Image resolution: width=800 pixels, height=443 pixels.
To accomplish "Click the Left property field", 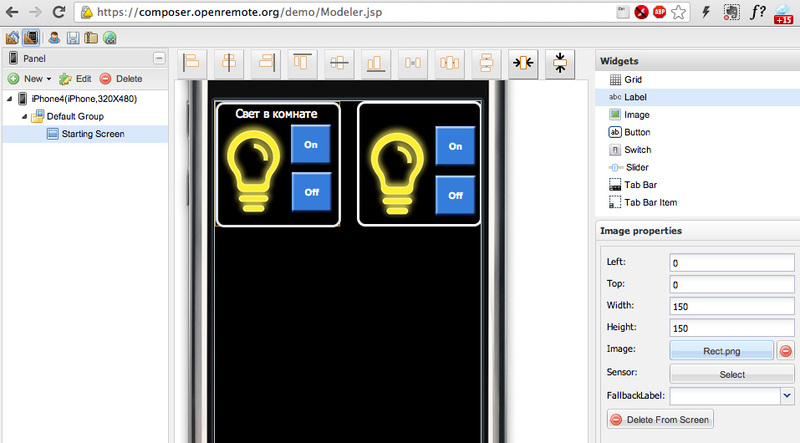I will click(732, 263).
